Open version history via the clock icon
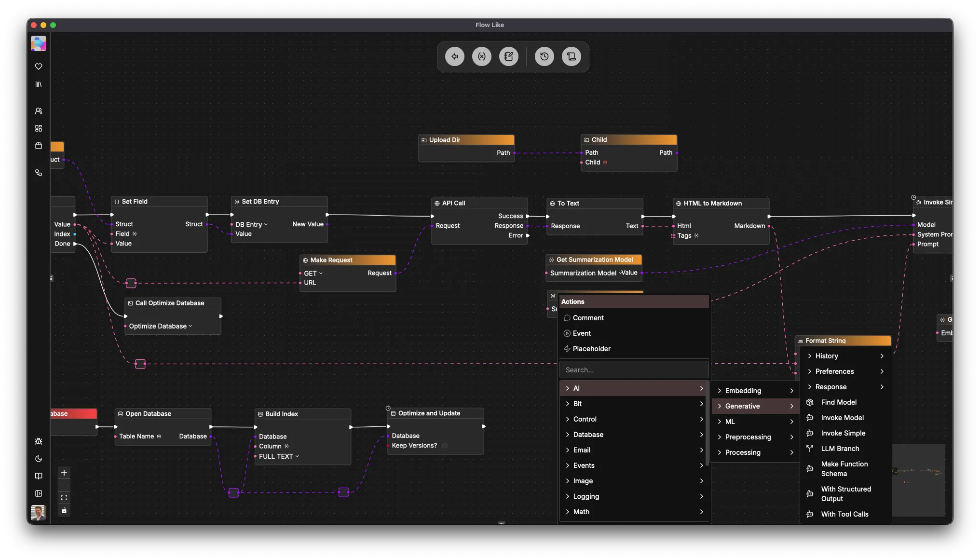Screen dimensions: 980x560 pyautogui.click(x=544, y=56)
